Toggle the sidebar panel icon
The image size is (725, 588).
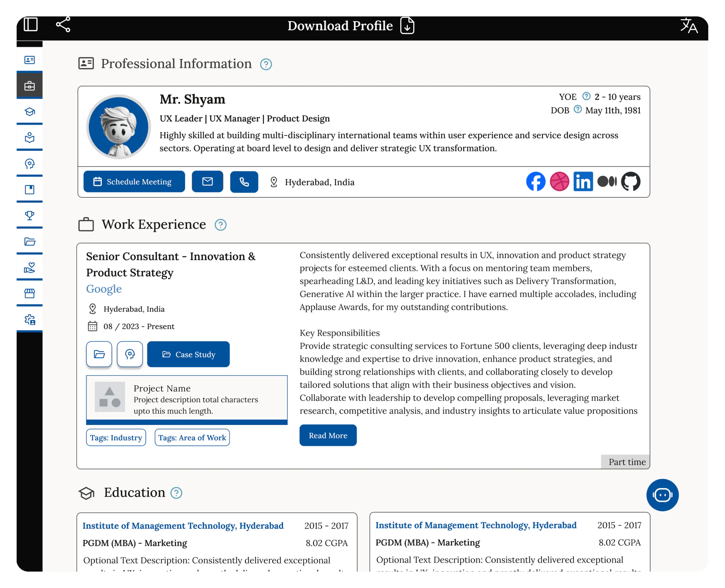coord(31,25)
